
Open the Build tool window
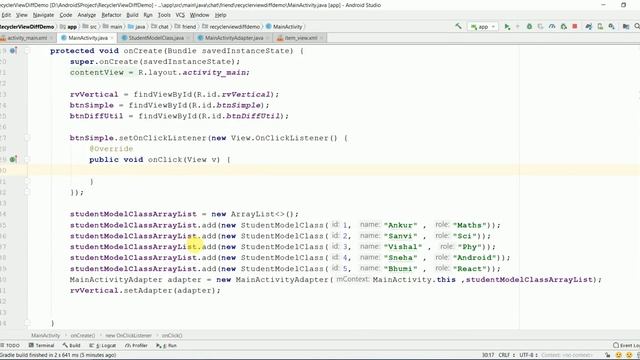pyautogui.click(x=71, y=345)
